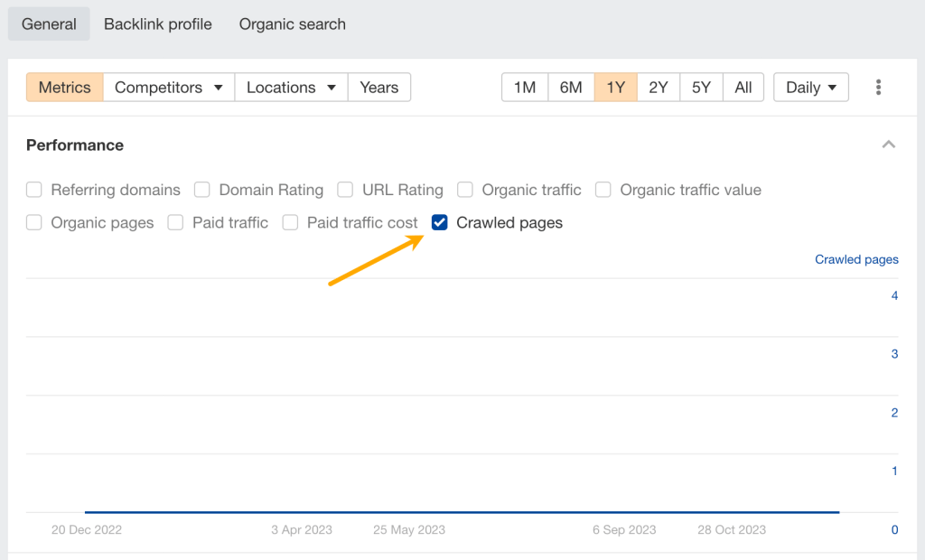Screen dimensions: 925x560
Task: Open the Daily interval dropdown
Action: click(810, 88)
